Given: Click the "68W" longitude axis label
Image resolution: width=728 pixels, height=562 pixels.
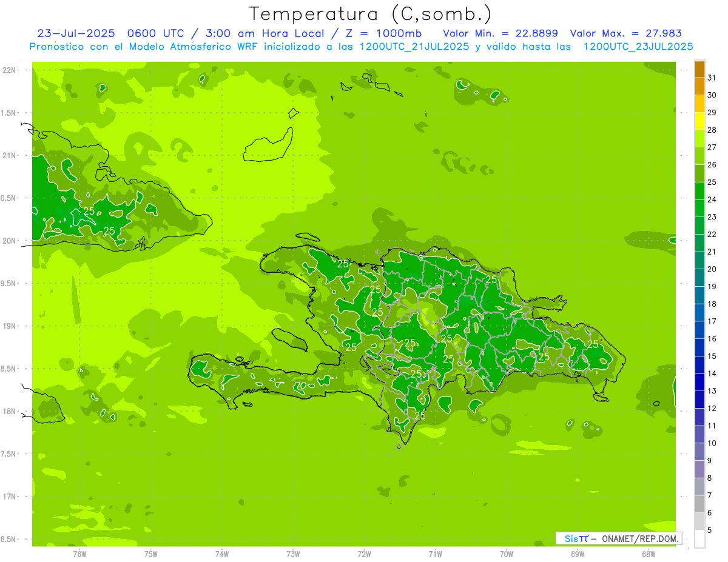Looking at the screenshot, I should (649, 554).
